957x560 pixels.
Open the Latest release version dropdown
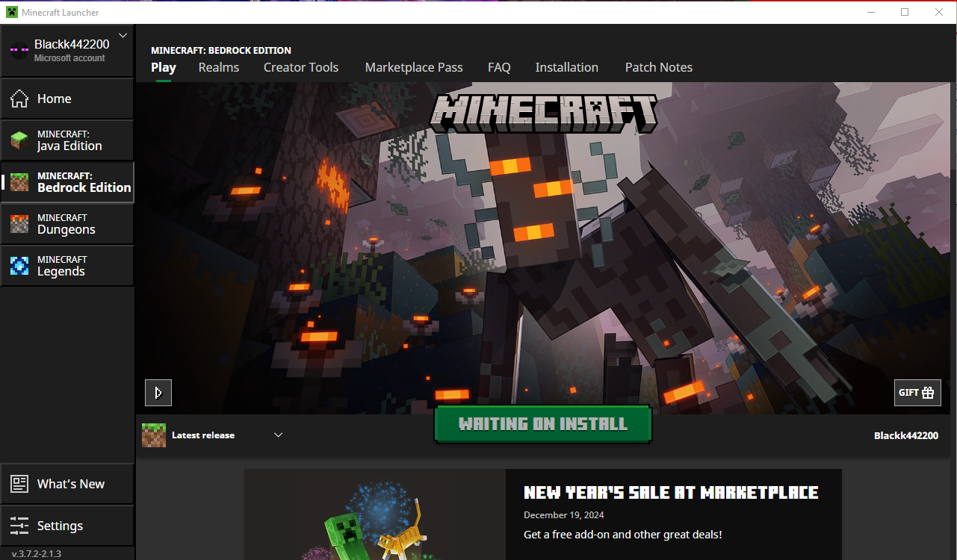tap(213, 435)
